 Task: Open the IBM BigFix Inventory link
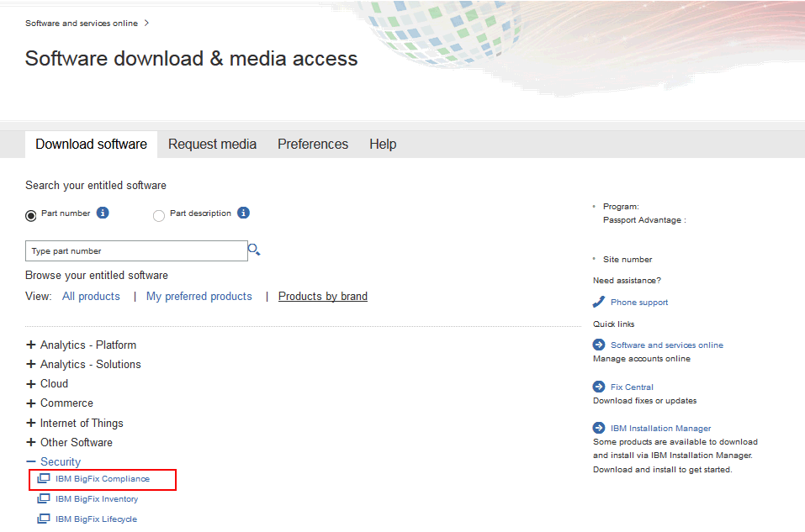(x=97, y=498)
